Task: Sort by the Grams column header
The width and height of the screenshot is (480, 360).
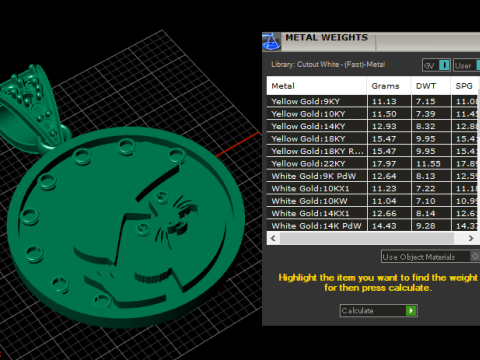Action: point(389,86)
